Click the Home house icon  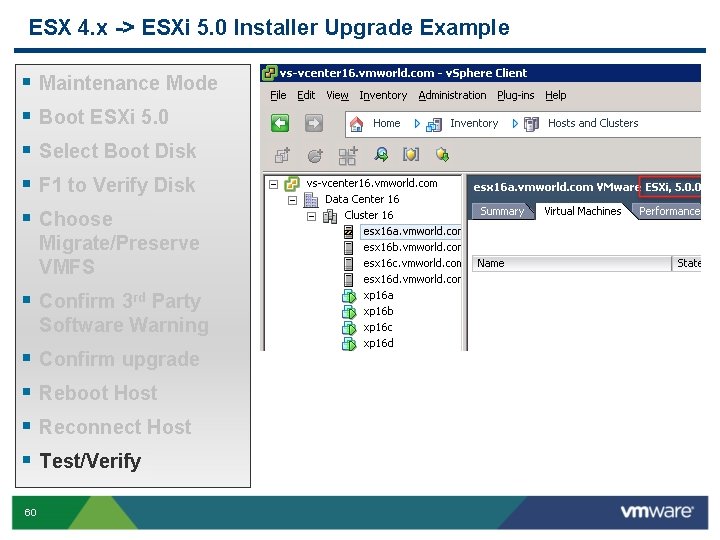[356, 124]
